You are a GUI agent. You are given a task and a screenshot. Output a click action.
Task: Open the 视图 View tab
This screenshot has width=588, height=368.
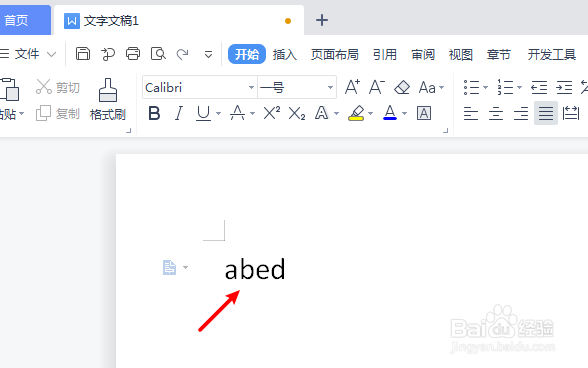460,55
